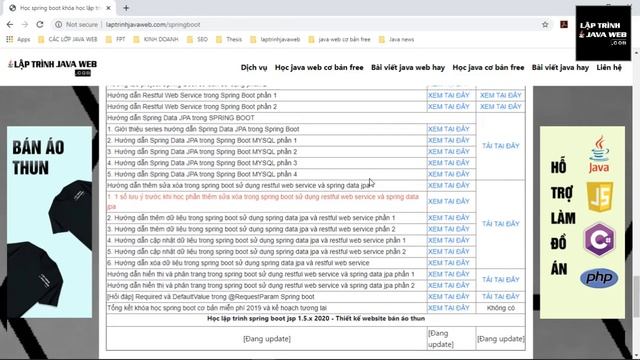This screenshot has width=640, height=360.
Task: Click second-column XEM TẠI ĐÂY for Restful phần 1
Action: coord(501,95)
